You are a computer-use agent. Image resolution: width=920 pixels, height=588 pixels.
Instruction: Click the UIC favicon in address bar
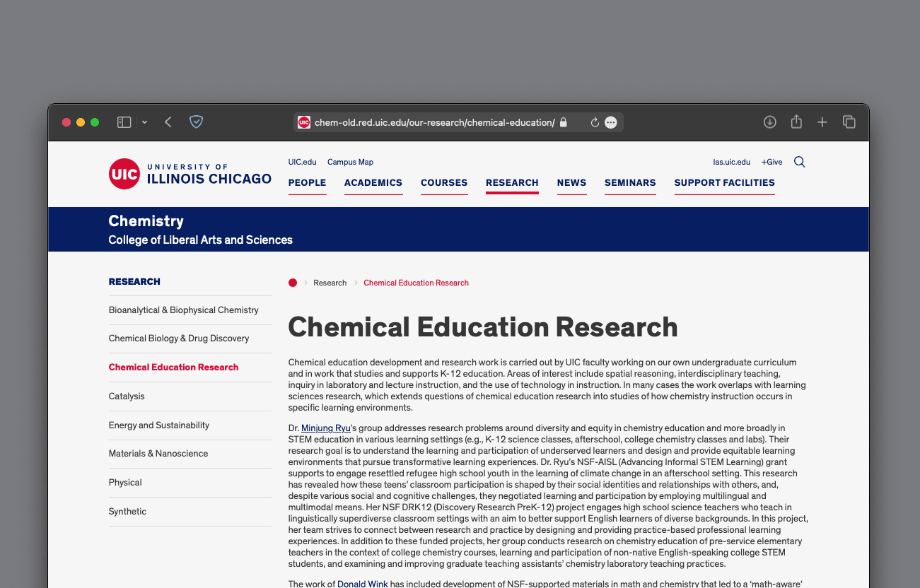coord(304,122)
